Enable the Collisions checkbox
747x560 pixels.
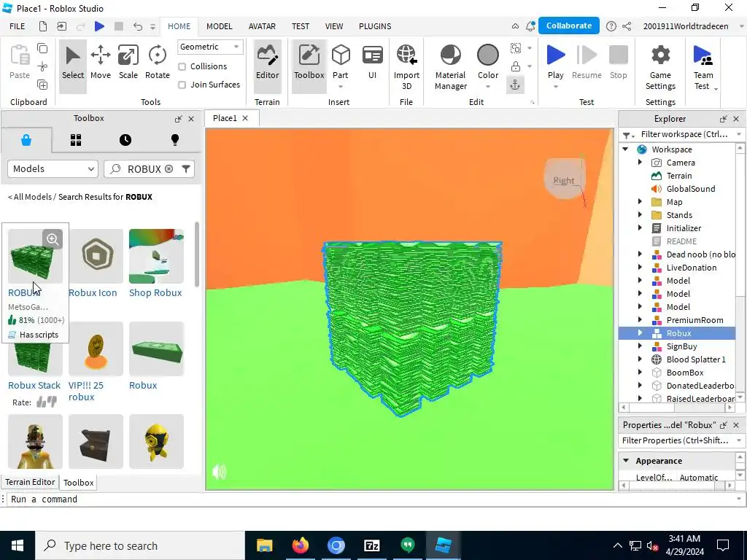tap(182, 66)
